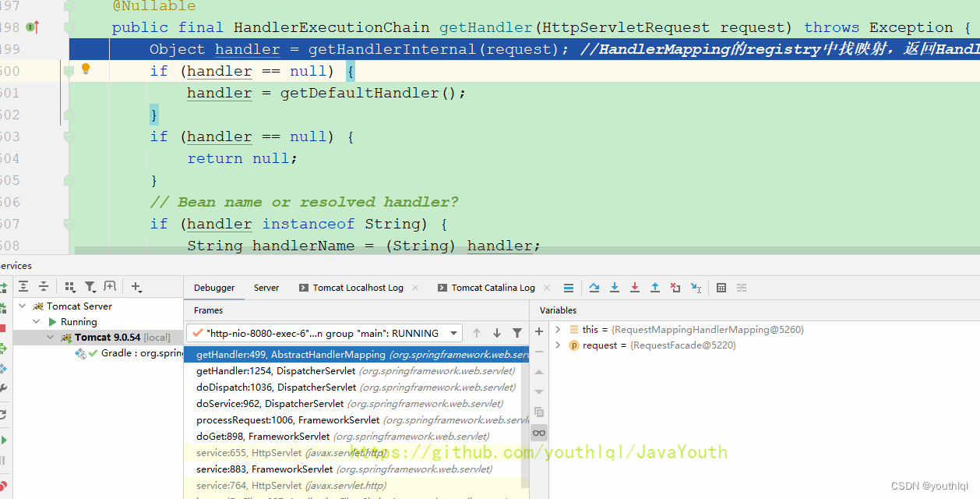
Task: Click the Step Out debugger icon
Action: [x=655, y=288]
